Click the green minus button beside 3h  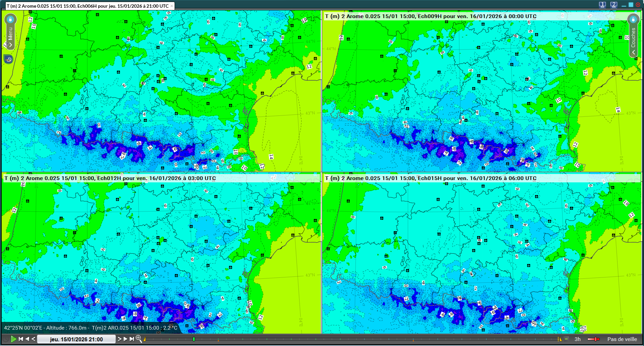coord(566,339)
